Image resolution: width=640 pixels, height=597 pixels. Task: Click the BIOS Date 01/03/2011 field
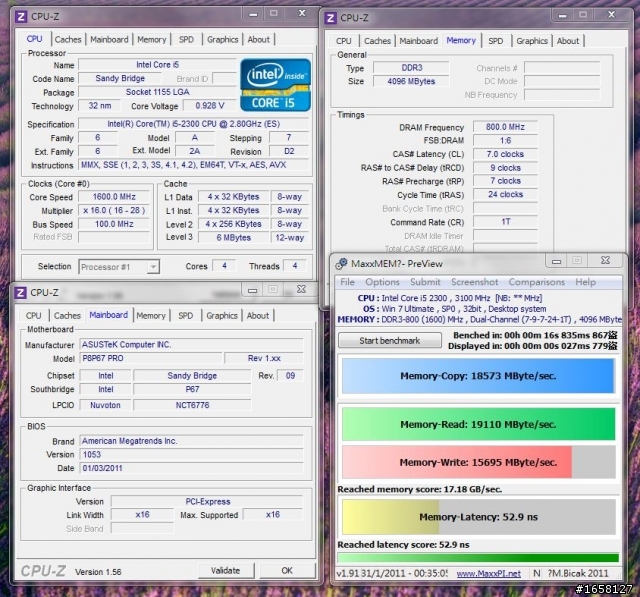(191, 468)
